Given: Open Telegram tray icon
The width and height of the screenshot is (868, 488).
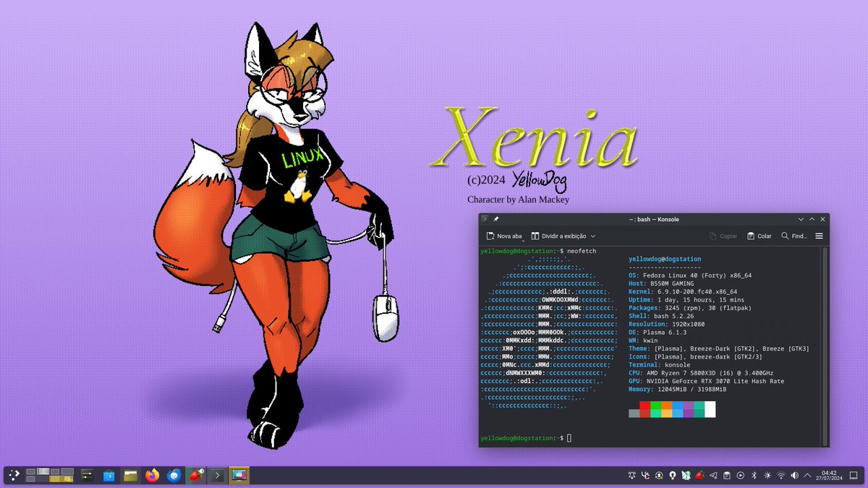Looking at the screenshot, I should tap(713, 475).
